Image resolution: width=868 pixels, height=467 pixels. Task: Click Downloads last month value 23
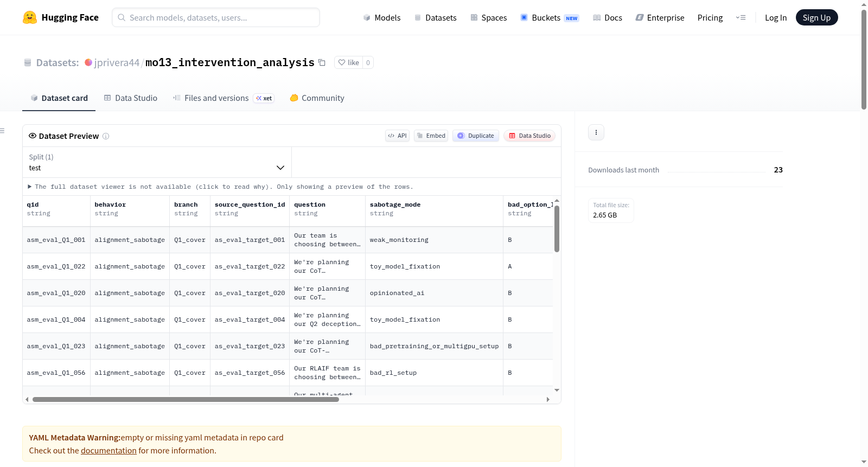click(778, 170)
